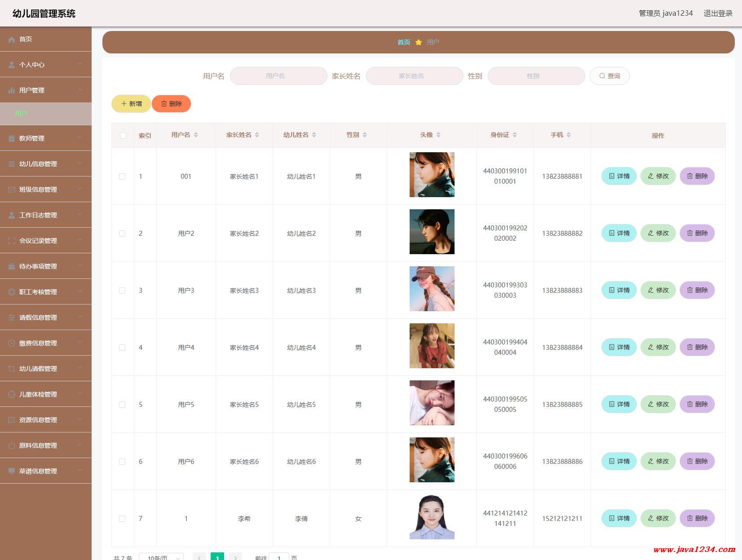Open 详情 for user 001

619,176
